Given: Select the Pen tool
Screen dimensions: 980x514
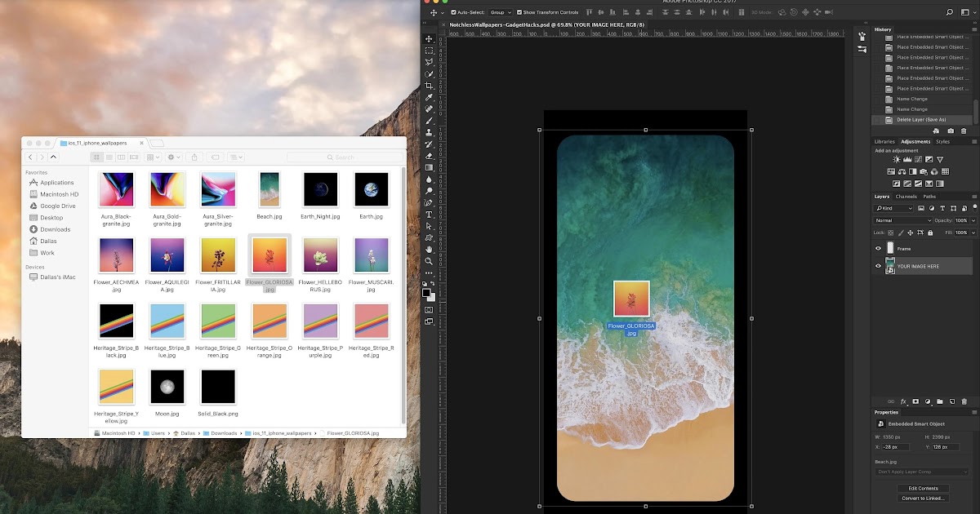Looking at the screenshot, I should 430,202.
